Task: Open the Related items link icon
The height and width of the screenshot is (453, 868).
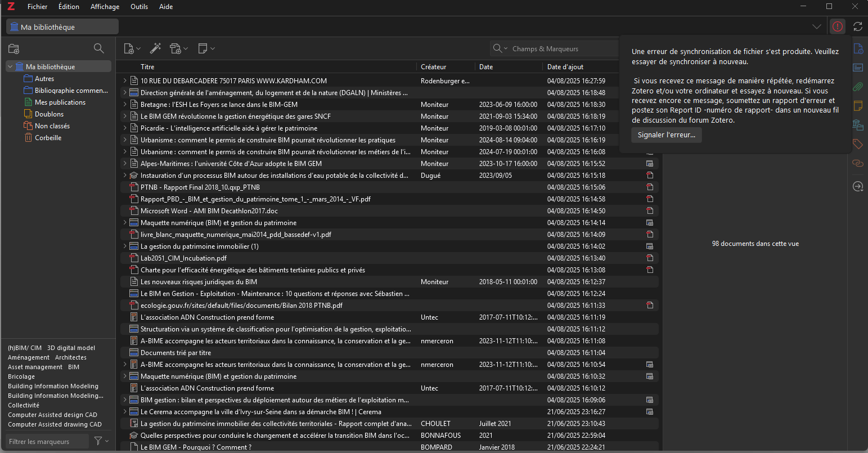Action: (858, 163)
